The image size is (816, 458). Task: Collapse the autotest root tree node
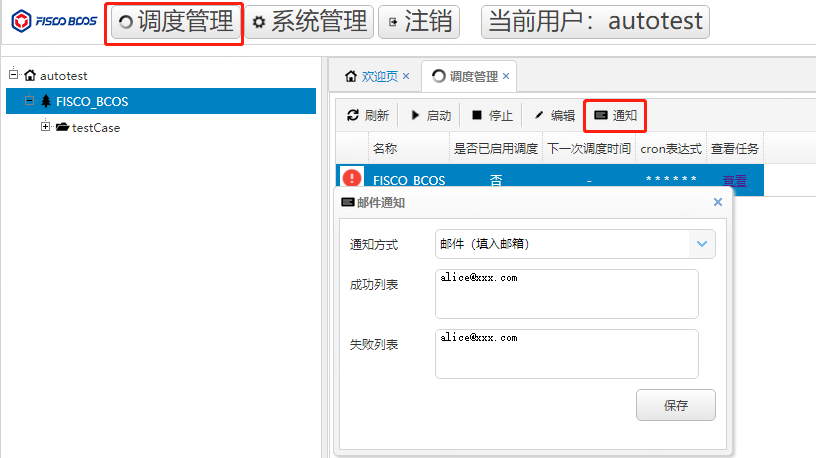(14, 74)
